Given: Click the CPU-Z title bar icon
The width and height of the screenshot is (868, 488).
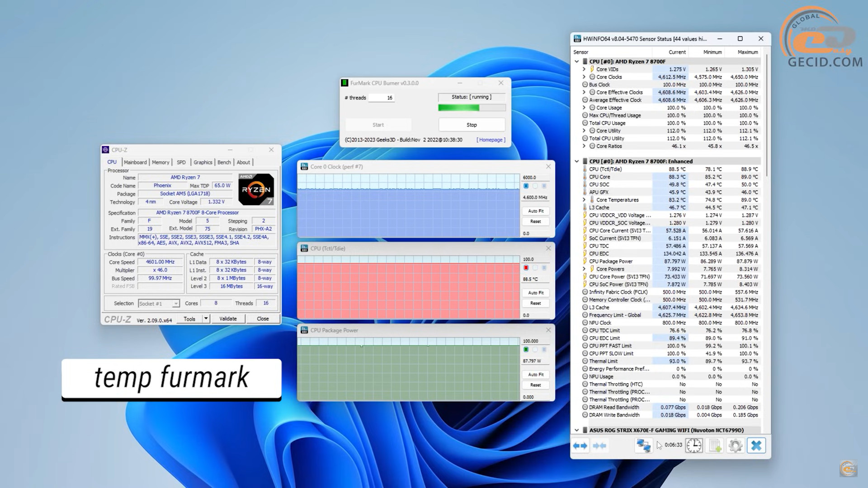Looking at the screenshot, I should point(105,150).
